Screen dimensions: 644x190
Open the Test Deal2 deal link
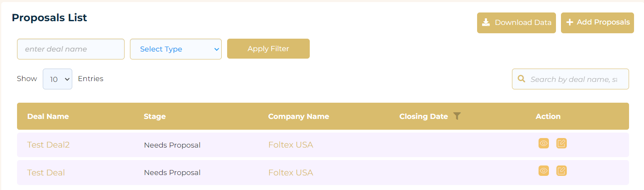tap(48, 145)
